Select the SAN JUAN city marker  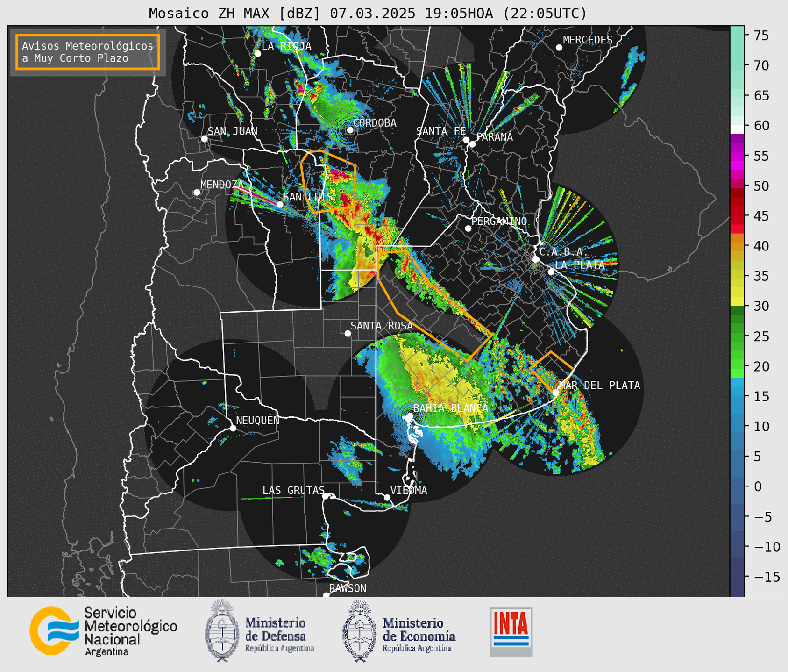click(x=204, y=139)
